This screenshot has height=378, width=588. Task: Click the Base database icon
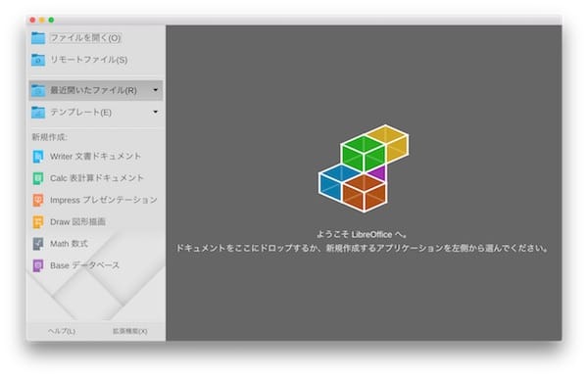click(x=38, y=265)
